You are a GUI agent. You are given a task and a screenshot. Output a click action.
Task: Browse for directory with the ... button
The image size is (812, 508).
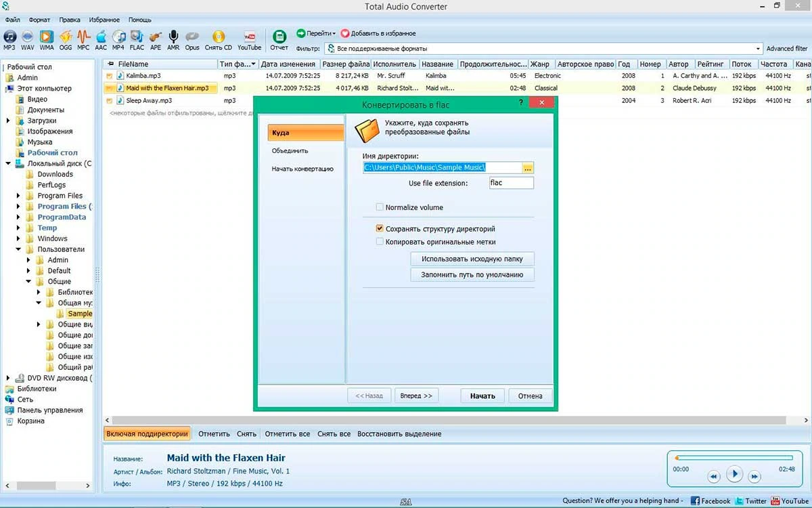tap(528, 167)
